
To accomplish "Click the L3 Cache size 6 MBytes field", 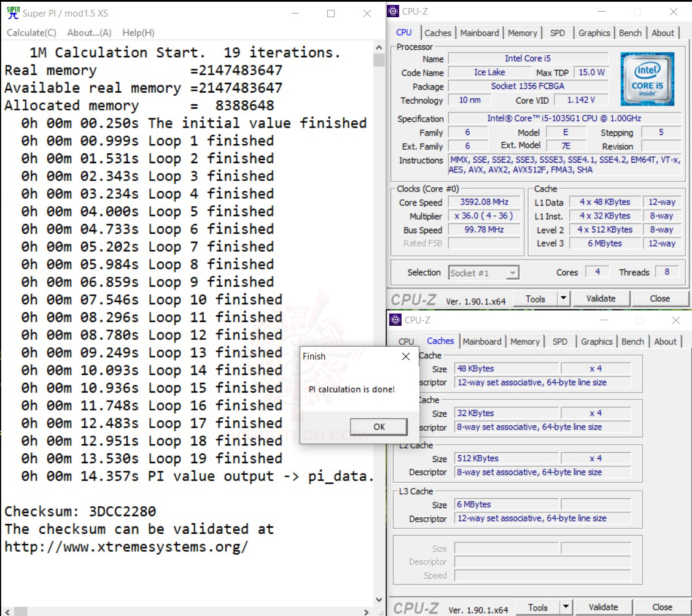I will 507,504.
